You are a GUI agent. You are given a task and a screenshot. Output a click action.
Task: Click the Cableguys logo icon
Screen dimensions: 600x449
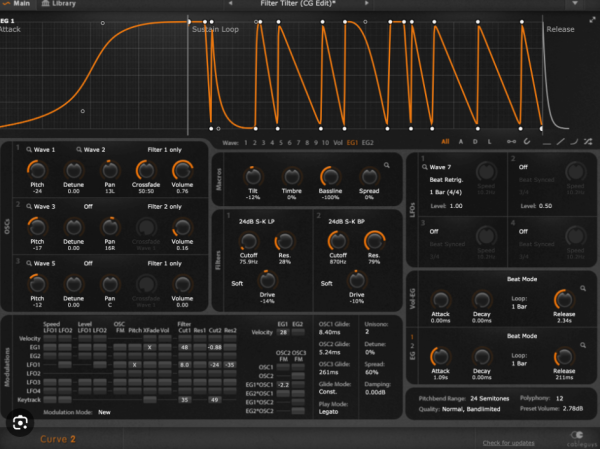pos(577,435)
